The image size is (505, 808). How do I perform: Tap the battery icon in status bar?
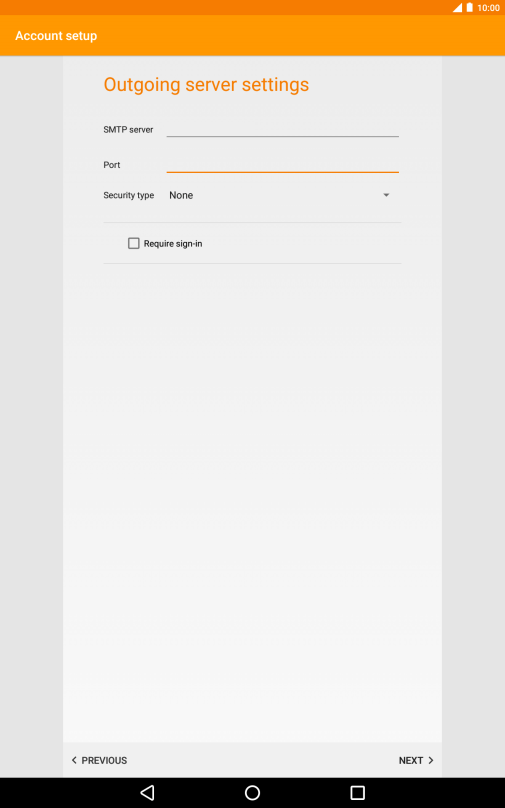(469, 8)
